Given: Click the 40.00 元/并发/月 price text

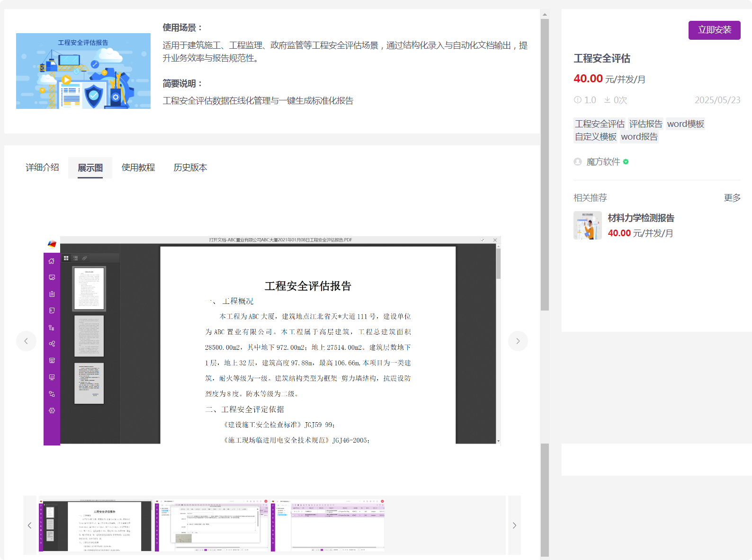Looking at the screenshot, I should tap(609, 79).
